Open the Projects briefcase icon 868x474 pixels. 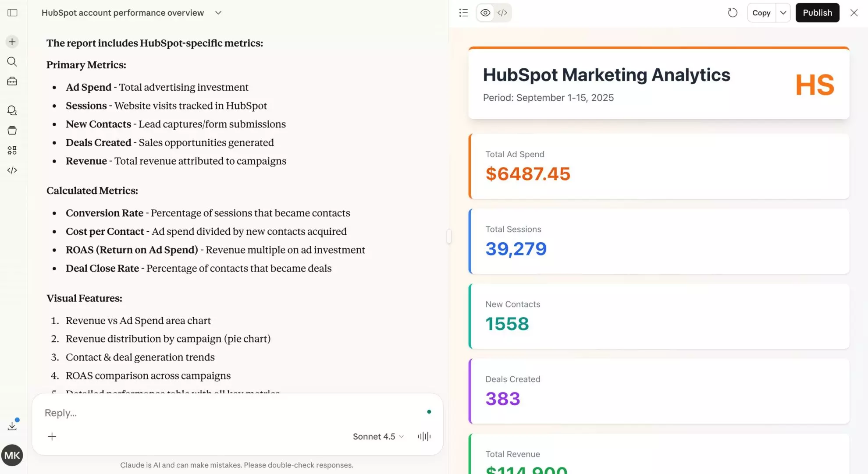click(12, 81)
